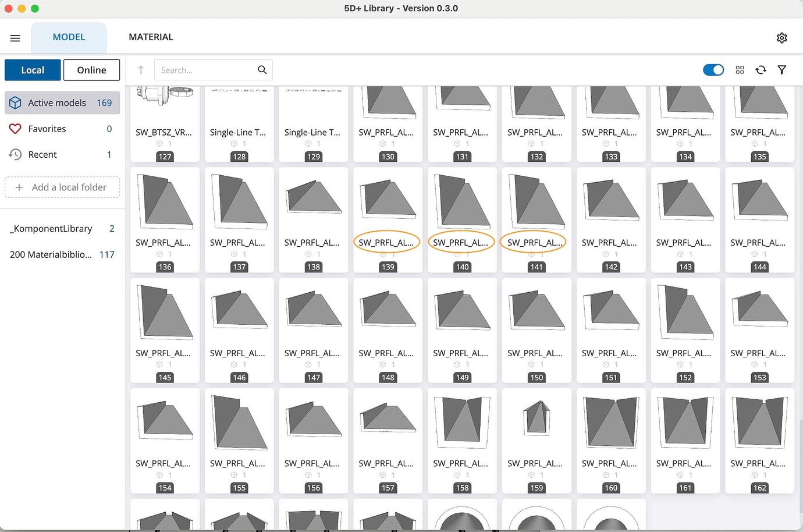The width and height of the screenshot is (803, 532).
Task: Open the grid view layout icon
Action: pos(740,69)
